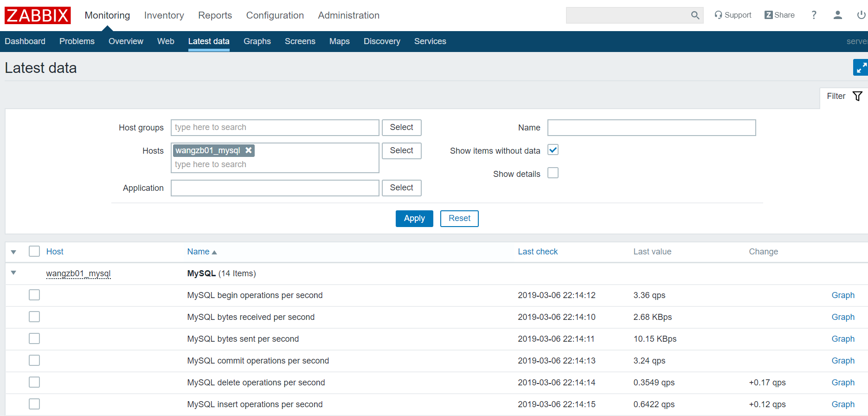Collapse the wangzb01_mysql MySQL group
Viewport: 868px width, 416px height.
(x=13, y=273)
